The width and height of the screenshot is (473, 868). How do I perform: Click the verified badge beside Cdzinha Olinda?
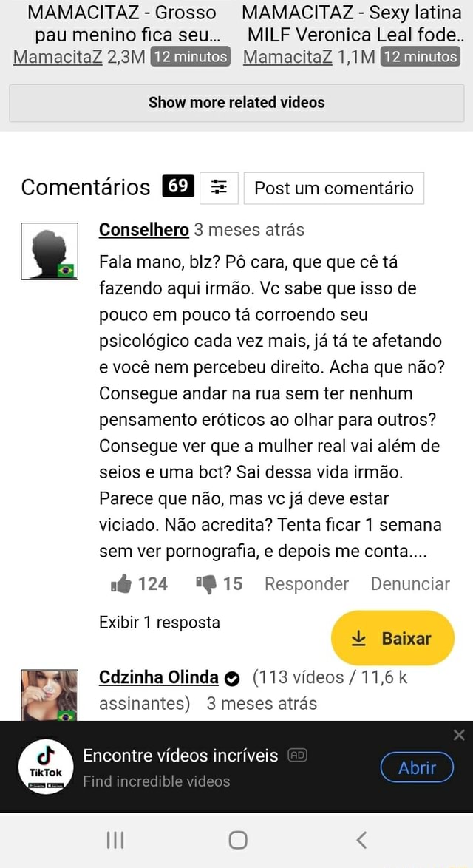(x=231, y=678)
